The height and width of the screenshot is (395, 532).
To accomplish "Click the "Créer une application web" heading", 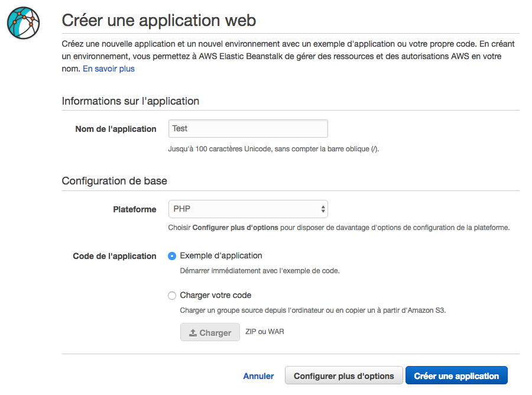I will tap(158, 21).
